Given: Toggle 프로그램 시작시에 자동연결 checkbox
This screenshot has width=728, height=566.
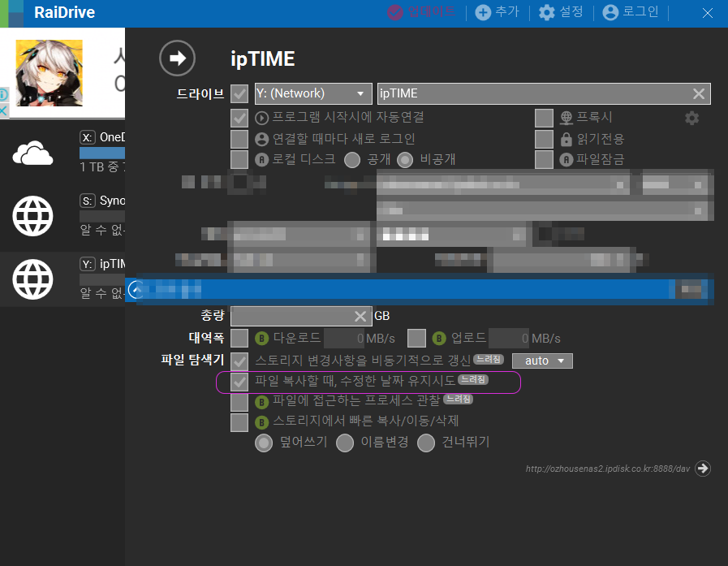Looking at the screenshot, I should pyautogui.click(x=239, y=118).
